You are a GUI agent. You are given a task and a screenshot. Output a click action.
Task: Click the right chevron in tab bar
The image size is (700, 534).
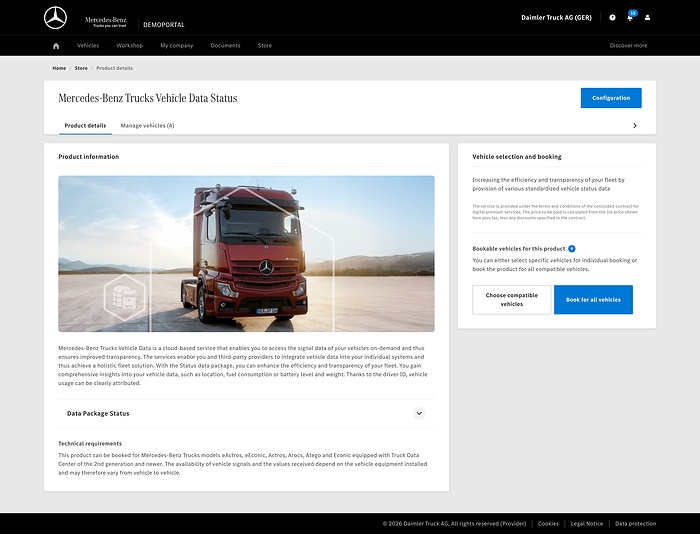click(x=635, y=125)
